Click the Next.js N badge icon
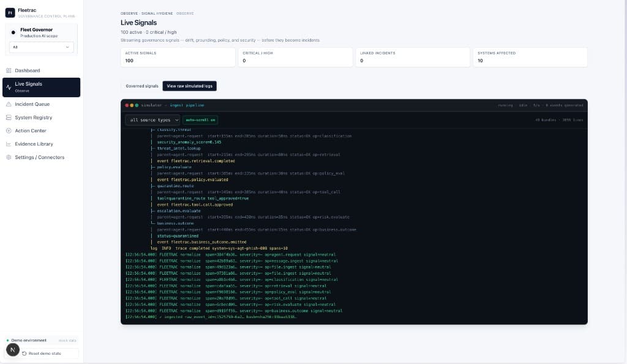The width and height of the screenshot is (627, 364). 13,350
